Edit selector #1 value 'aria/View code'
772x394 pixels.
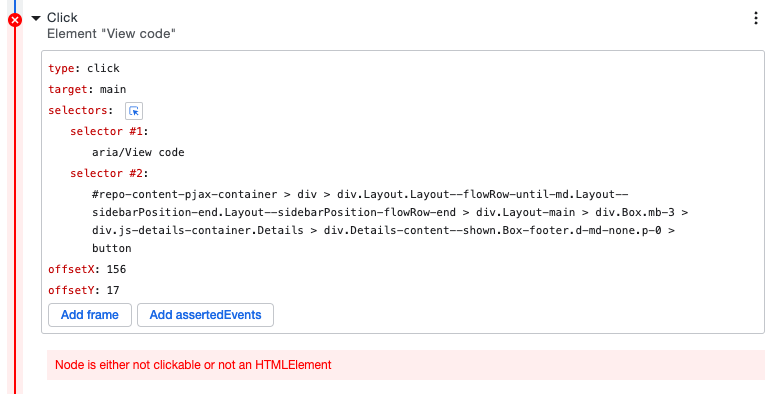[x=138, y=152]
